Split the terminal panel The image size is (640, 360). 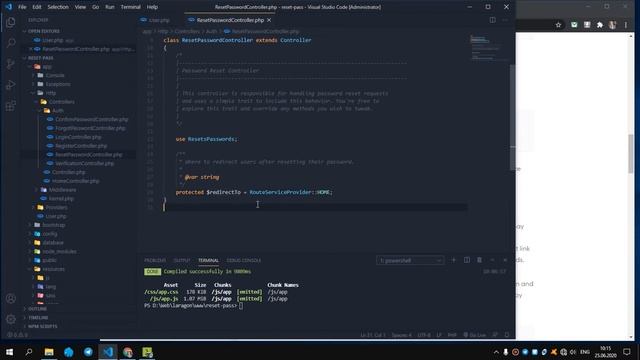click(467, 260)
